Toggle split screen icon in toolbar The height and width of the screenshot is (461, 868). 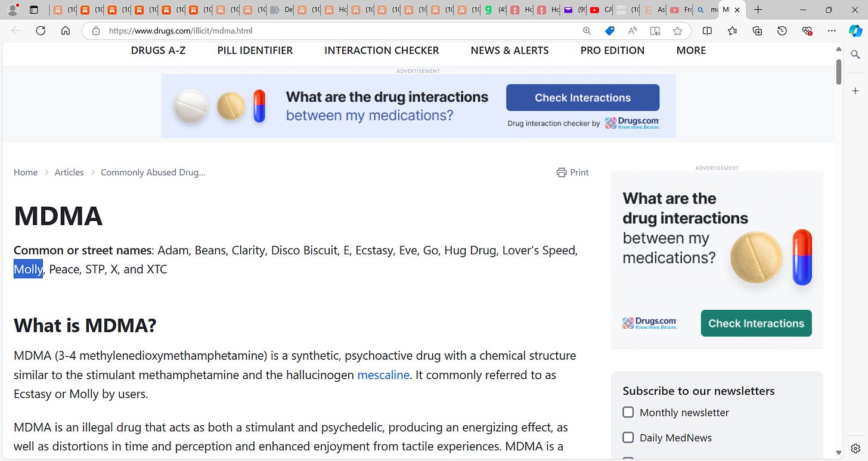point(707,31)
